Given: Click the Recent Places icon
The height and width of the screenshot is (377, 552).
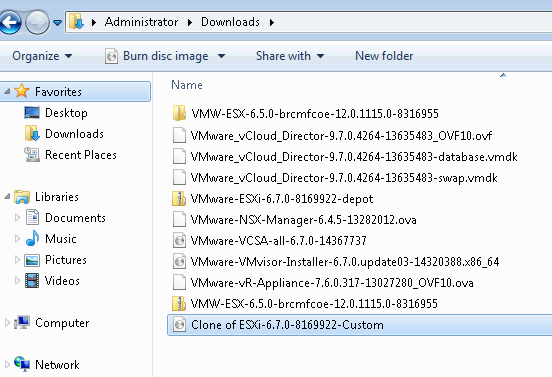Looking at the screenshot, I should coord(32,155).
